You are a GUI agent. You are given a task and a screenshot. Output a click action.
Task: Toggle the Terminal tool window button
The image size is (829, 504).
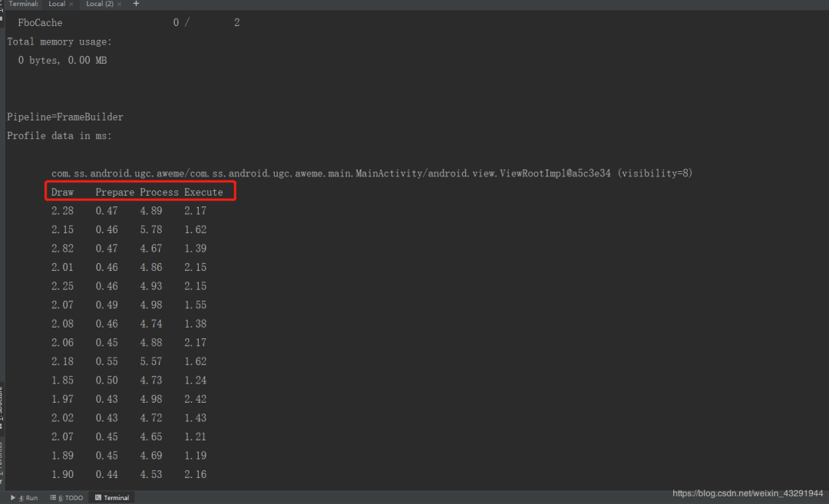pos(112,498)
